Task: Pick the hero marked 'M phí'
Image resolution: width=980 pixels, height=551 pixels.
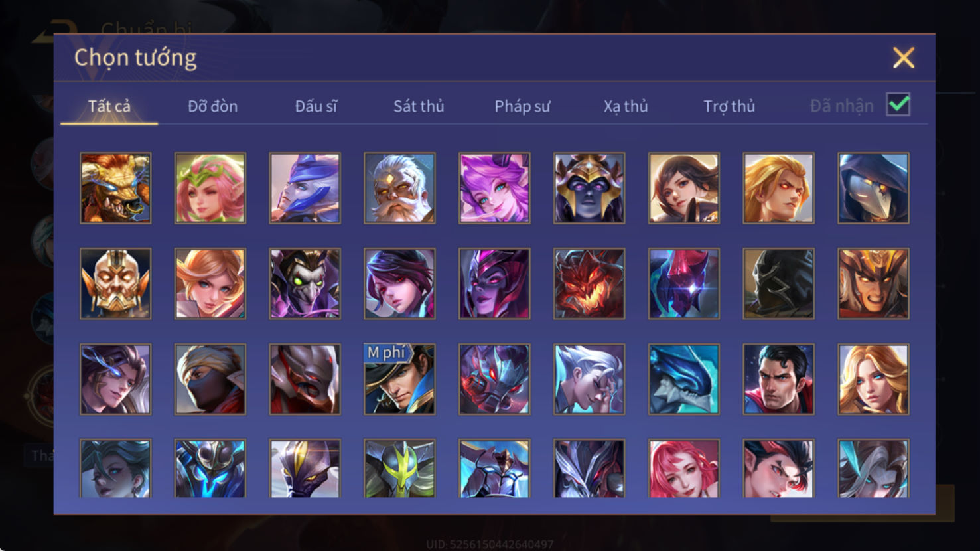Action: tap(399, 379)
